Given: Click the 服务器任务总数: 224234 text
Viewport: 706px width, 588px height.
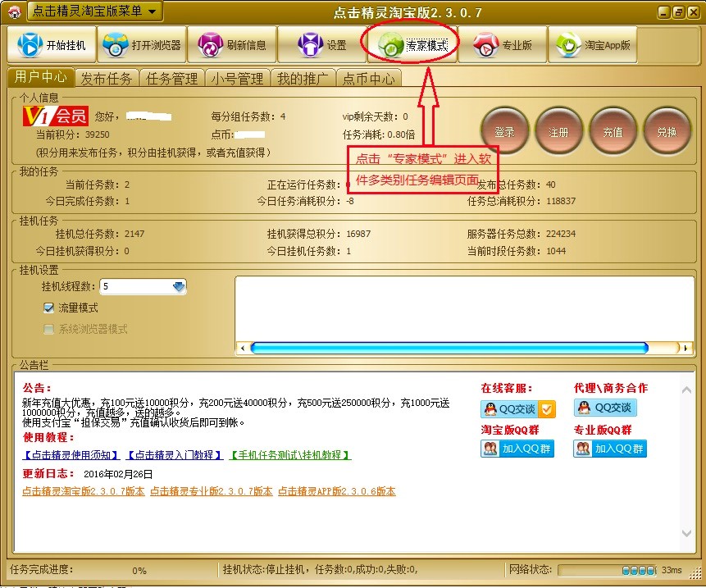Looking at the screenshot, I should (x=522, y=234).
